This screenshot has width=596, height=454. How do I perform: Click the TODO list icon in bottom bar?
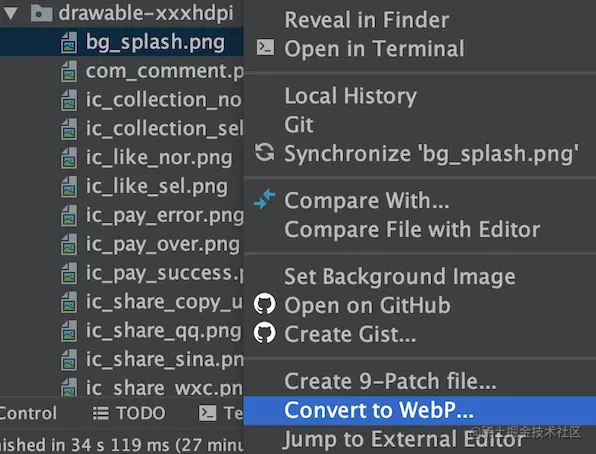(101, 413)
